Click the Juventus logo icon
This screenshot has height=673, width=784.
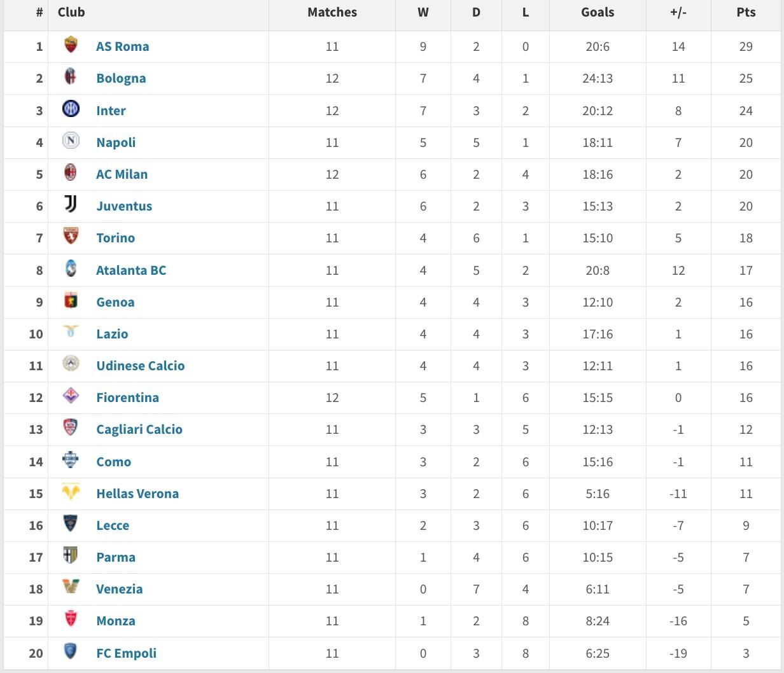[x=71, y=204]
